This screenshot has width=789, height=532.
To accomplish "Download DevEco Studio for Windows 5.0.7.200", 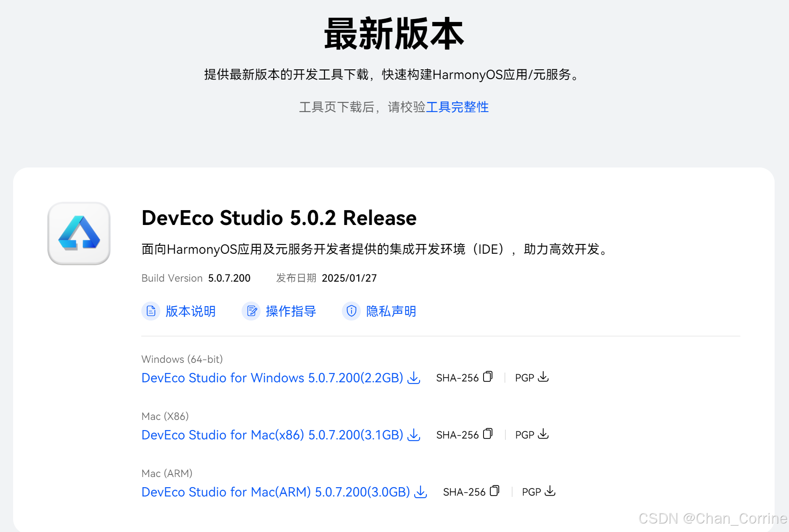I will (272, 378).
